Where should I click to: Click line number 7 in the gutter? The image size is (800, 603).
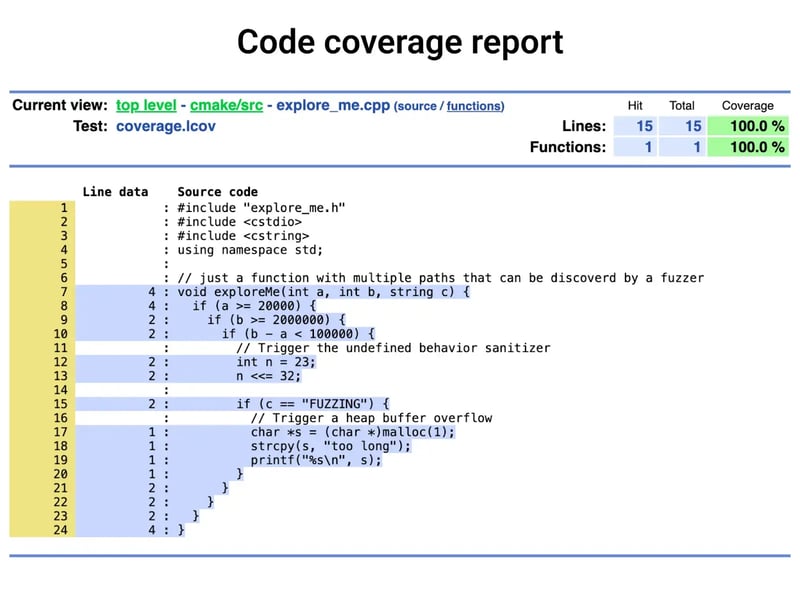(x=63, y=292)
